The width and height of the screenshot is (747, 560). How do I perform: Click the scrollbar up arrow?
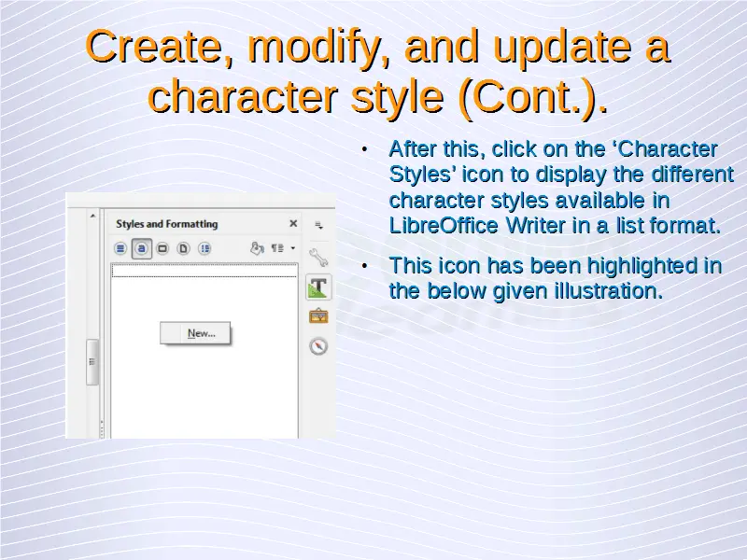[x=92, y=216]
